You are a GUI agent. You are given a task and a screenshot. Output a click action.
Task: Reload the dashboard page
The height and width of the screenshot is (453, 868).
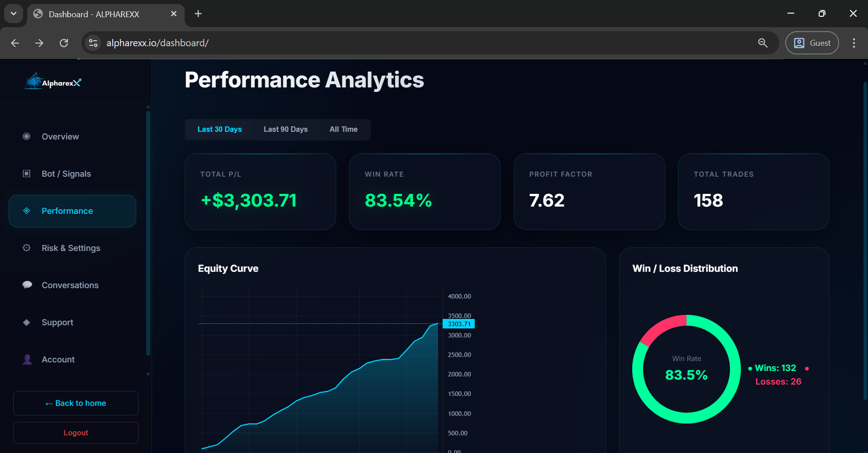click(x=64, y=43)
